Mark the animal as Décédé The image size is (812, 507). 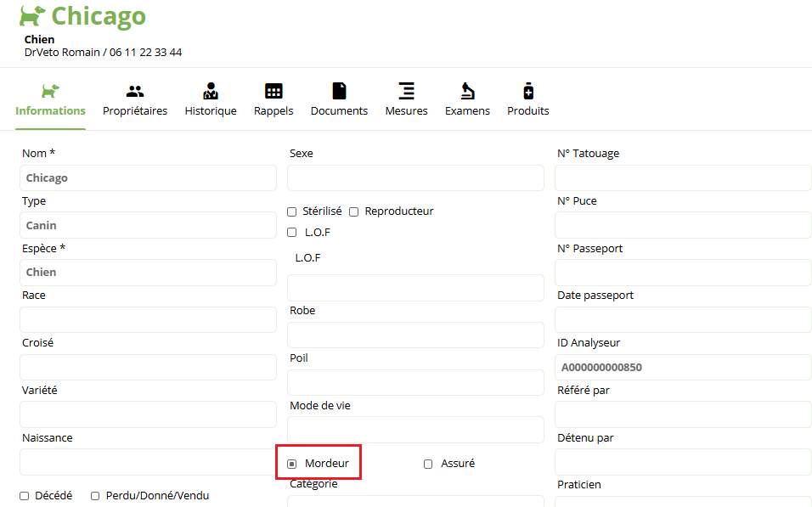coord(25,496)
